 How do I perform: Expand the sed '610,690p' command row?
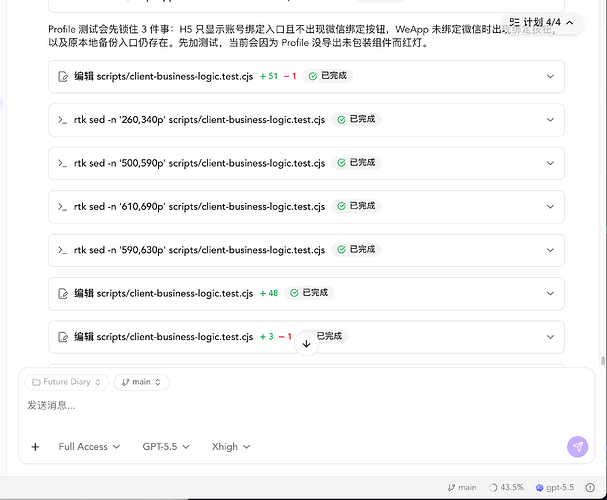tap(550, 207)
